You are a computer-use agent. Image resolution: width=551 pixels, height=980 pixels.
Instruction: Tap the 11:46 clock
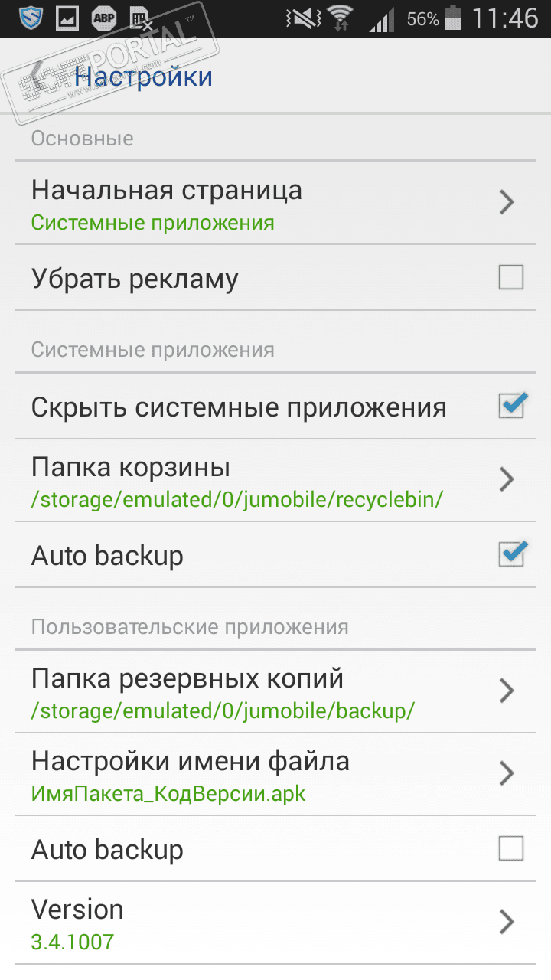[x=505, y=18]
